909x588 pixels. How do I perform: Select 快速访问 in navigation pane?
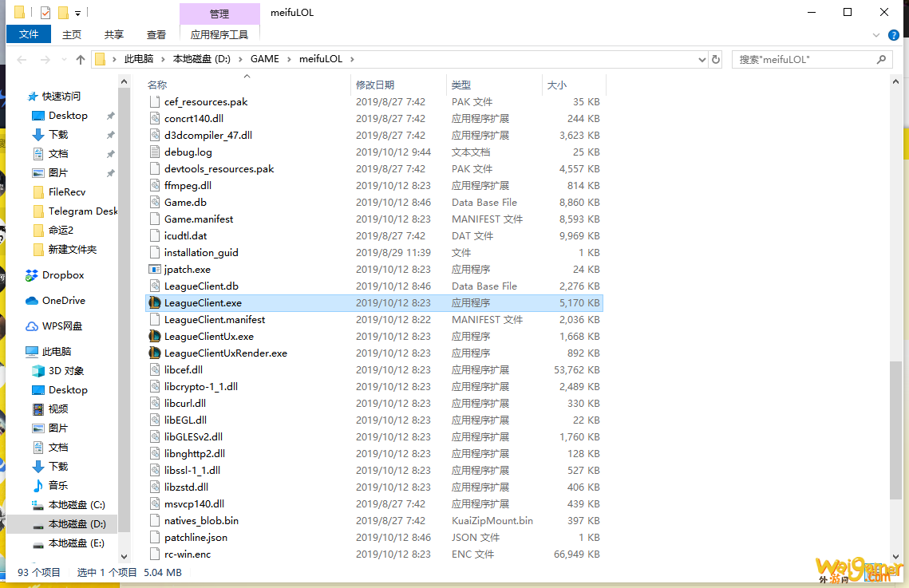click(61, 97)
